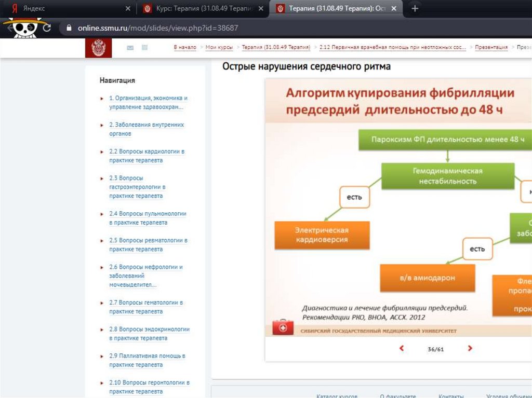This screenshot has height=398, width=532.
Task: Click heading 'Острые нарушения сердечного ритма'
Action: click(x=307, y=66)
